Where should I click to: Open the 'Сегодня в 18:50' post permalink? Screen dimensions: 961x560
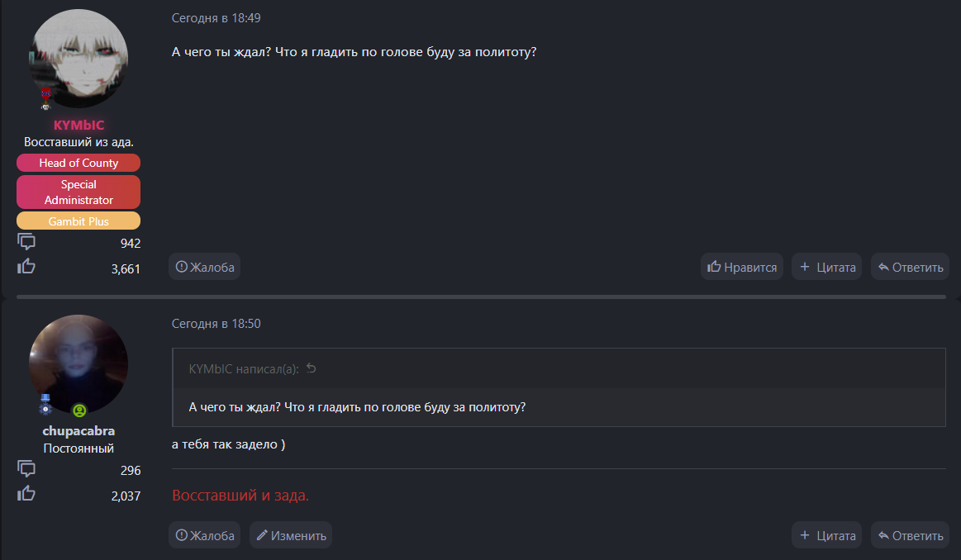(216, 324)
